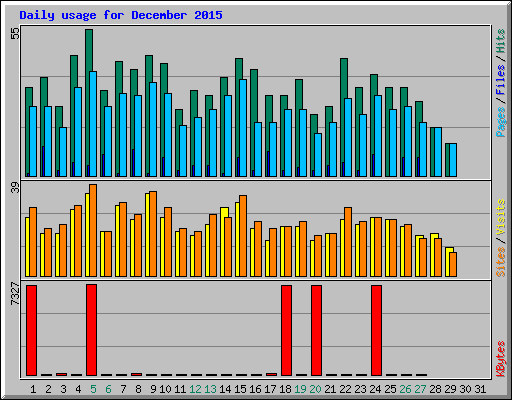The width and height of the screenshot is (512, 400).
Task: Select the orange sites bar for day 5
Action: click(x=93, y=230)
